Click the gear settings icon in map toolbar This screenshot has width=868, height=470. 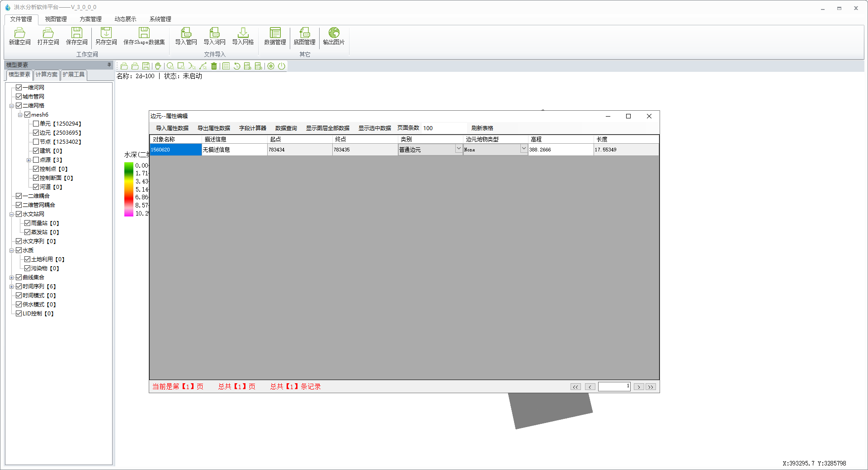point(271,66)
